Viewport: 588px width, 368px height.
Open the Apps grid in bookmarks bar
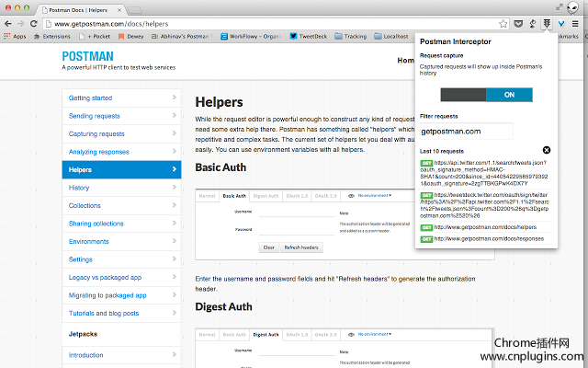coord(15,37)
